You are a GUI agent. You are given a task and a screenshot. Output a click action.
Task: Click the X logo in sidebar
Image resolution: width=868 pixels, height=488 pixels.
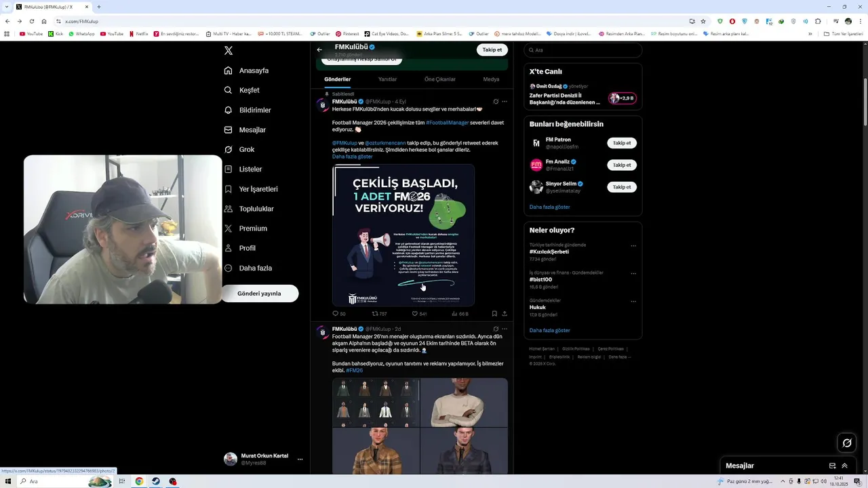coord(229,51)
